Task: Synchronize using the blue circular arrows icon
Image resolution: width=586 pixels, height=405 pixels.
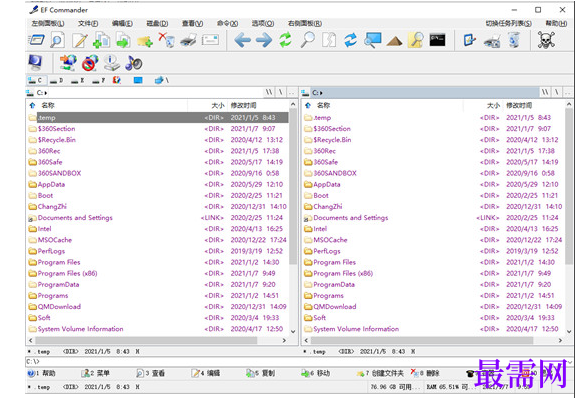Action: (351, 40)
